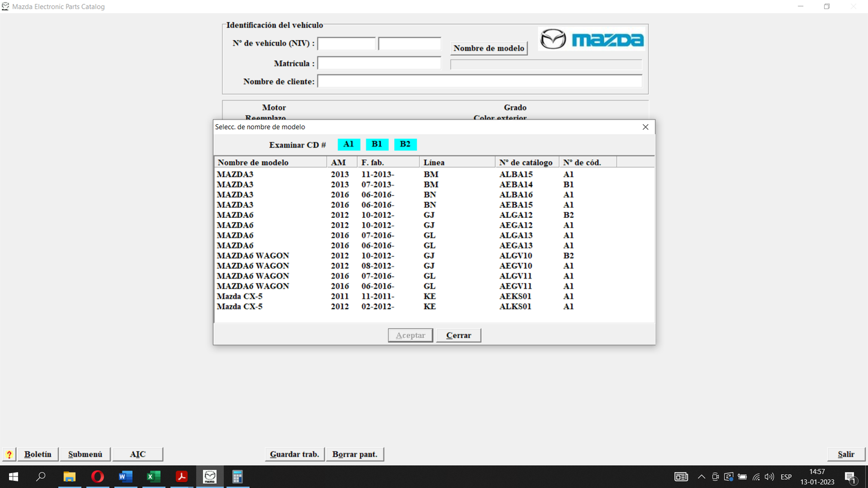This screenshot has height=488, width=868.
Task: Select MAZDA6 row with catalog ALGA13
Action: click(x=434, y=235)
